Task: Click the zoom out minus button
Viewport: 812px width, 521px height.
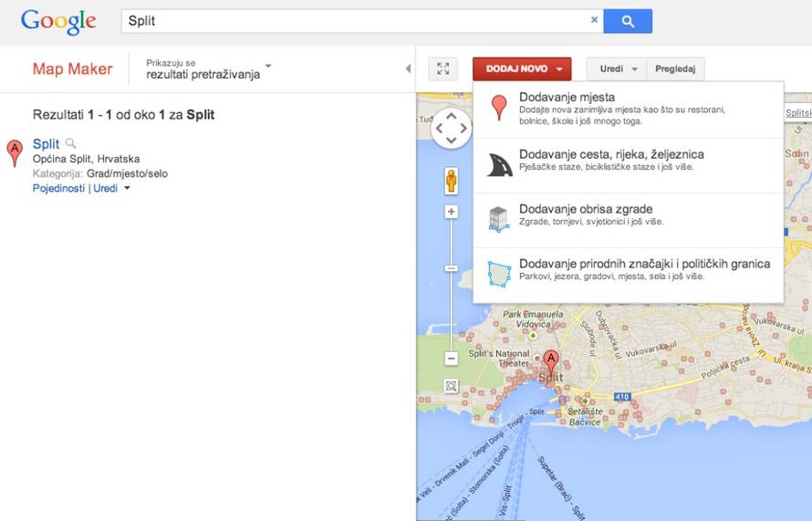Action: click(451, 359)
